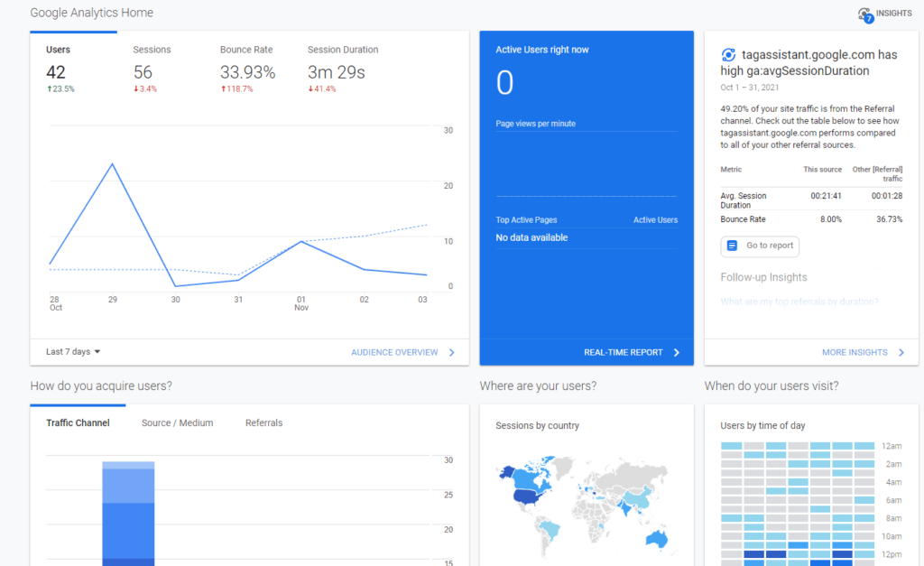Click the tagassistant insight refresh icon

[728, 55]
